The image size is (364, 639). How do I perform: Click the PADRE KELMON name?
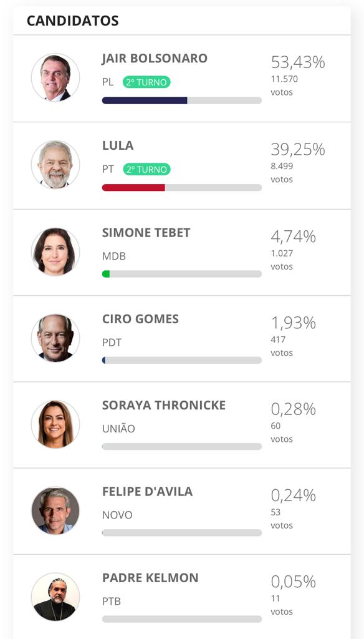(150, 578)
